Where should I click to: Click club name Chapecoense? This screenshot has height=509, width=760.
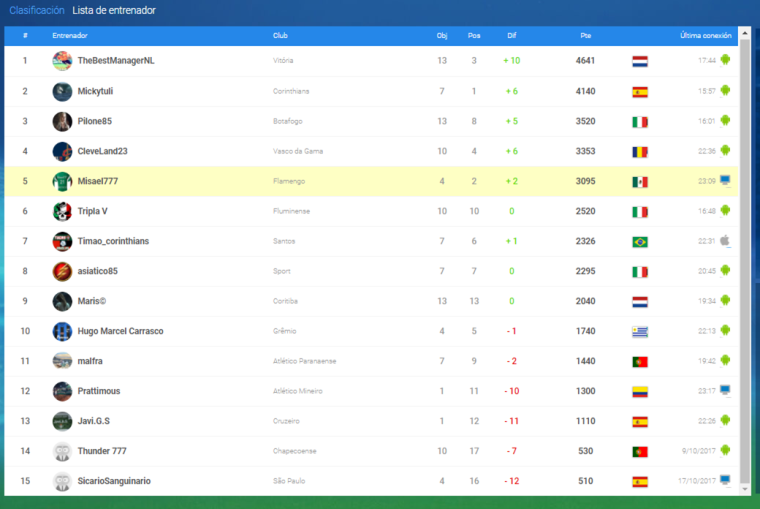[294, 451]
